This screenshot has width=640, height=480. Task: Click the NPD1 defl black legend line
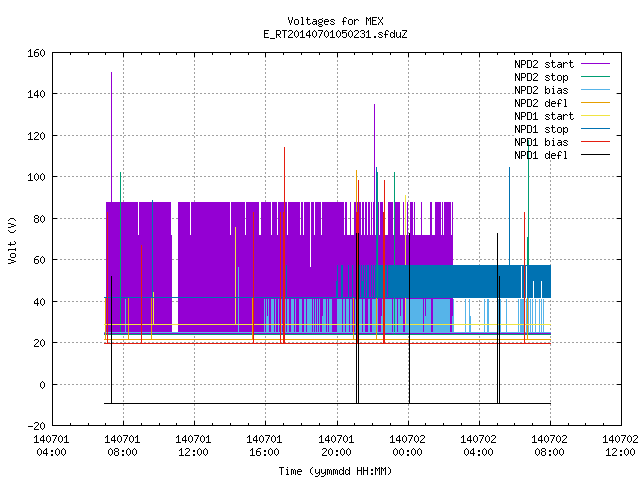(x=595, y=155)
